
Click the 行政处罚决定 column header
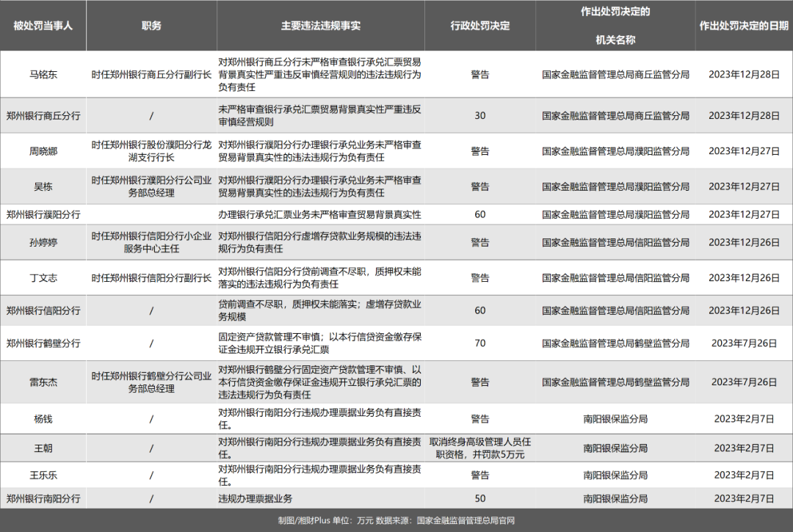[x=480, y=26]
